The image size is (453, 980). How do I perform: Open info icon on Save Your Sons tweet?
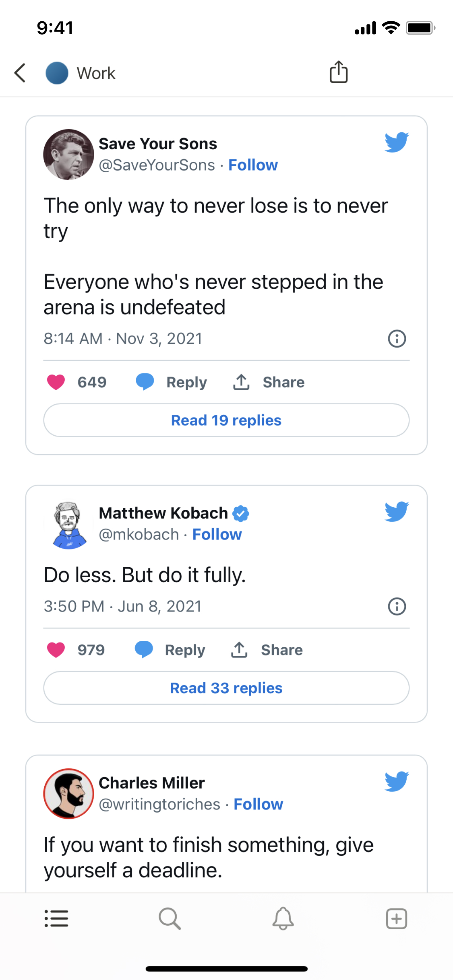pyautogui.click(x=397, y=339)
